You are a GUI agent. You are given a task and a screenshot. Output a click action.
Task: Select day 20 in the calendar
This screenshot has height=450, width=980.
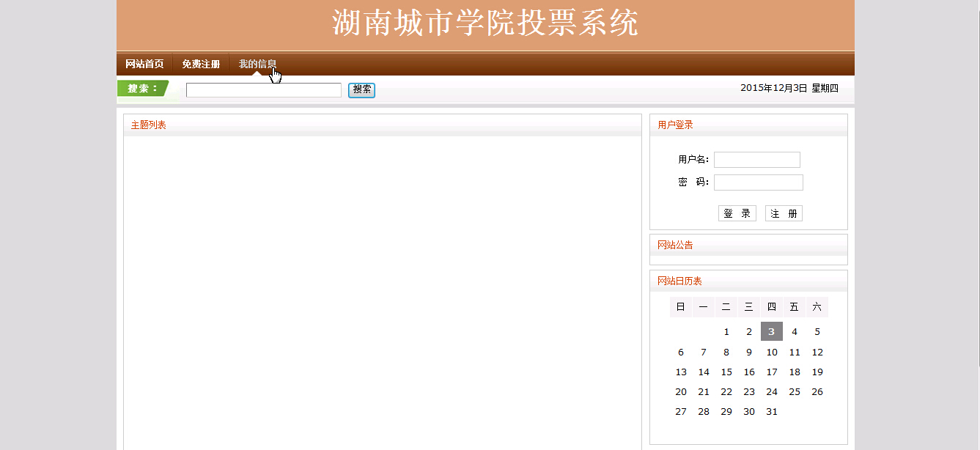click(681, 392)
